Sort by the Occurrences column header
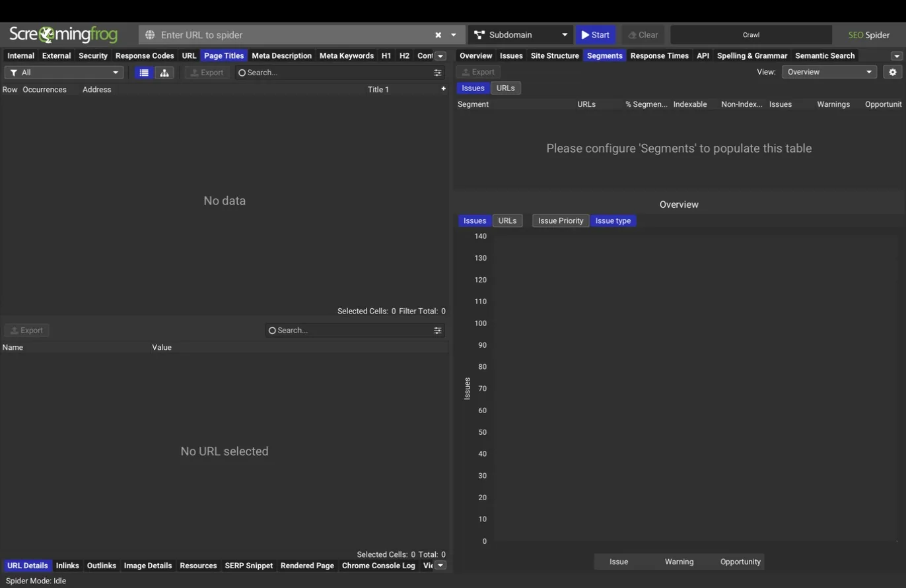This screenshot has height=588, width=906. pyautogui.click(x=44, y=90)
